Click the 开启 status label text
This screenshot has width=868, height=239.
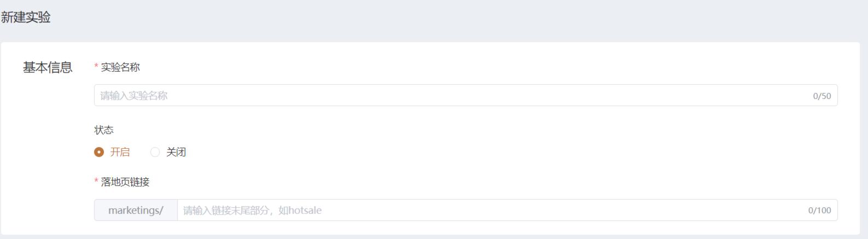tap(120, 152)
